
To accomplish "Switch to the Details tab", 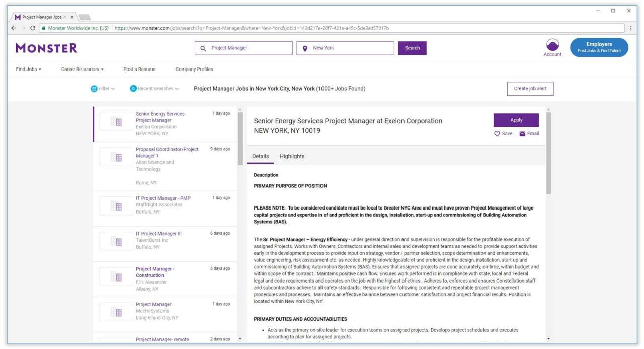I will (x=260, y=156).
